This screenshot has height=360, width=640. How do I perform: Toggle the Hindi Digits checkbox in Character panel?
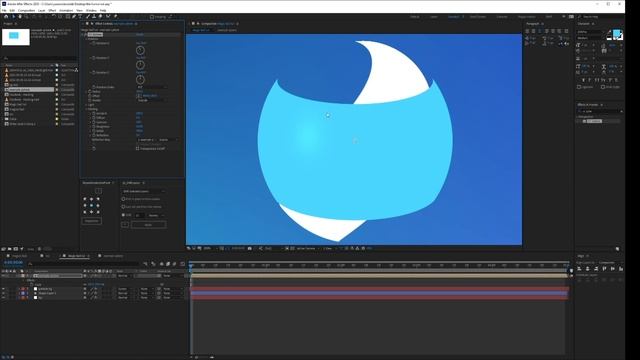click(x=603, y=87)
